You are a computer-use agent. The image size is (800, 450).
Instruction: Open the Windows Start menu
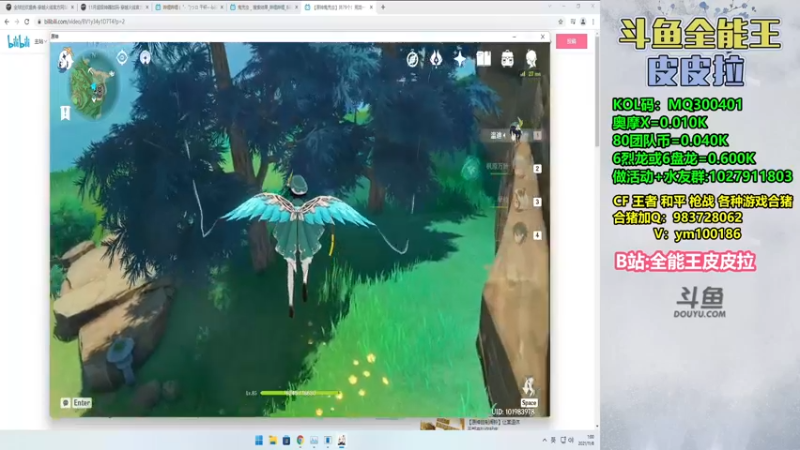click(x=259, y=440)
